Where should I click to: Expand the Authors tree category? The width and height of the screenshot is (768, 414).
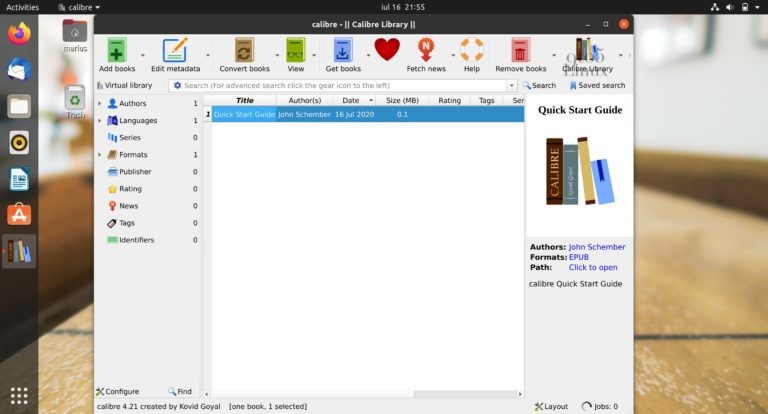tap(99, 103)
